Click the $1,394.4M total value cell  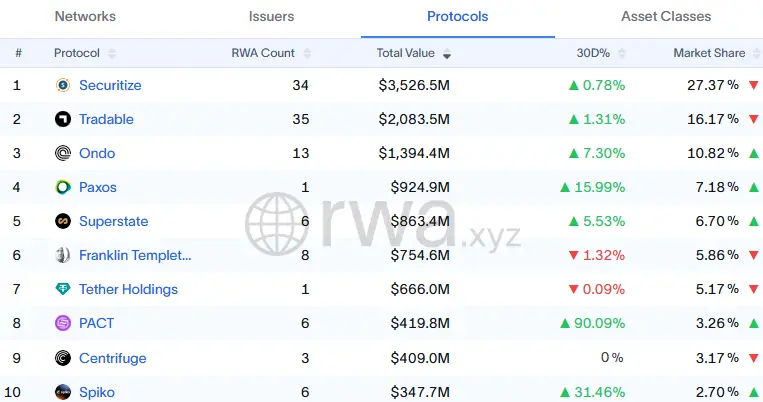[414, 153]
